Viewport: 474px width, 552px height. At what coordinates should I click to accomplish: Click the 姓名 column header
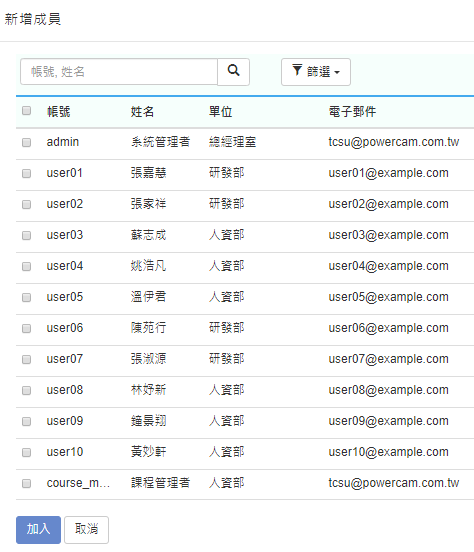coord(142,112)
